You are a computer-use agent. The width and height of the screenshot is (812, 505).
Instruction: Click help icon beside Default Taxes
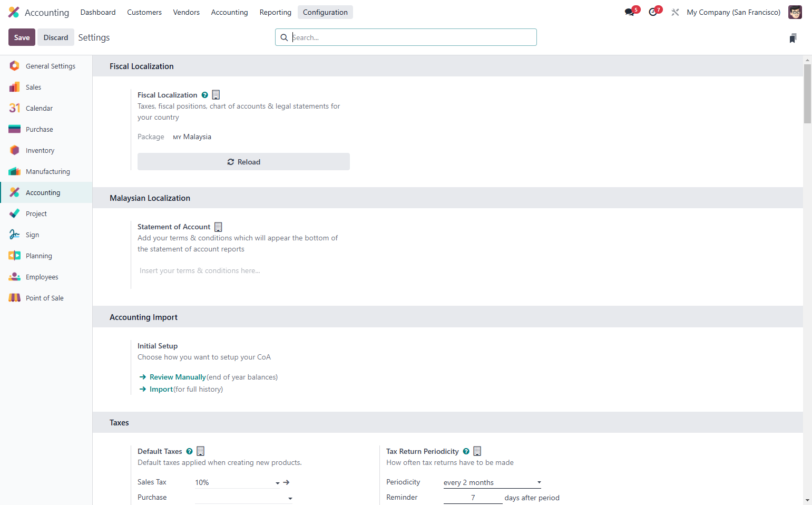(189, 451)
